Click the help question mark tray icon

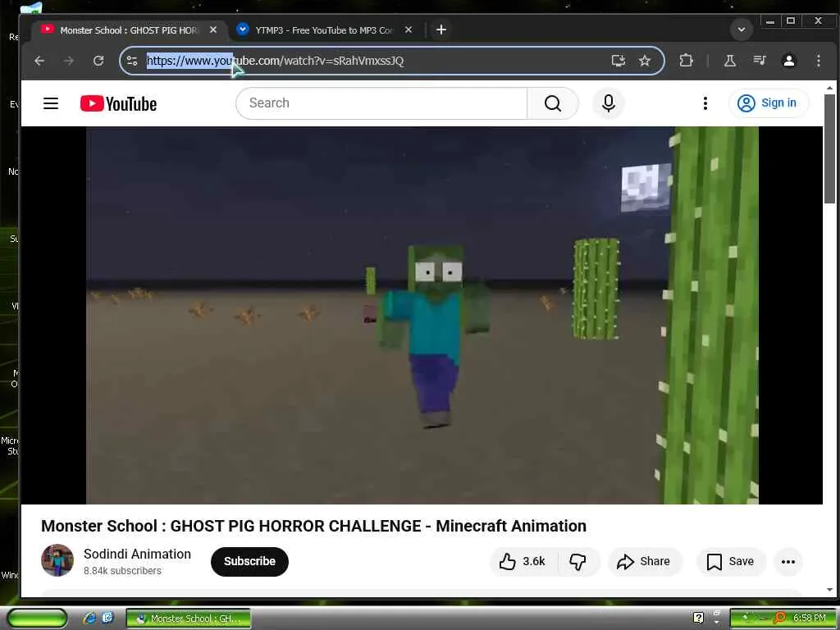pyautogui.click(x=698, y=619)
